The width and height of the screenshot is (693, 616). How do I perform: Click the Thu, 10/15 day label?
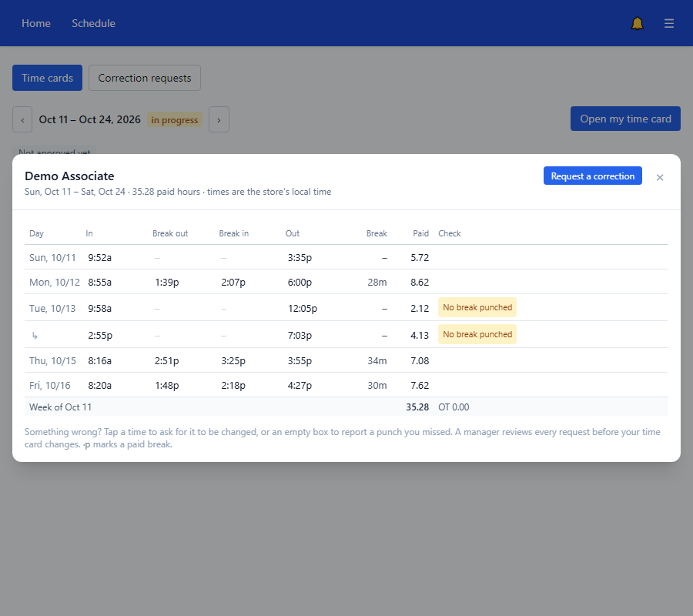click(x=52, y=361)
